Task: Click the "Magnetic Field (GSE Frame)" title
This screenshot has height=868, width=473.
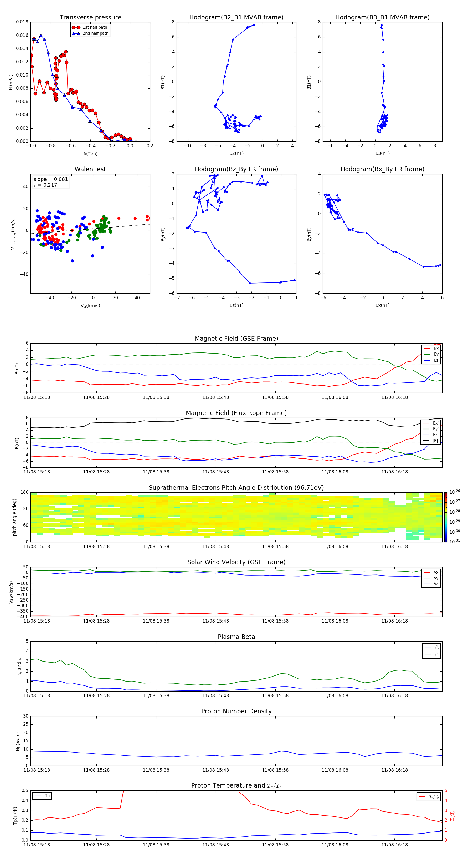Action: click(x=236, y=339)
